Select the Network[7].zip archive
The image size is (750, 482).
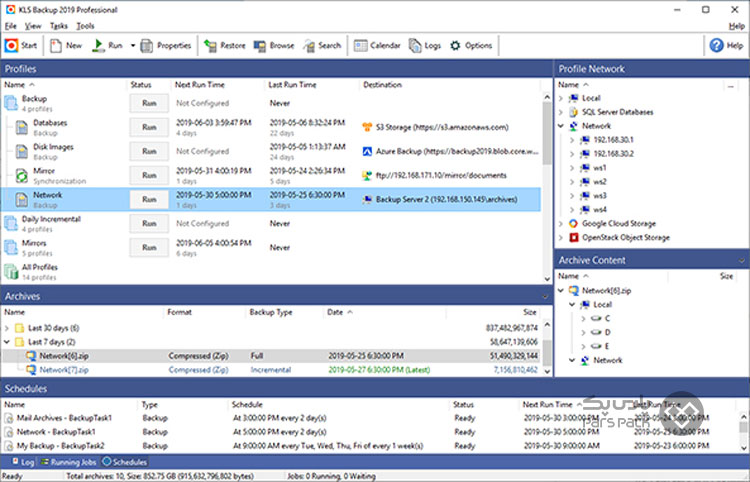(64, 370)
